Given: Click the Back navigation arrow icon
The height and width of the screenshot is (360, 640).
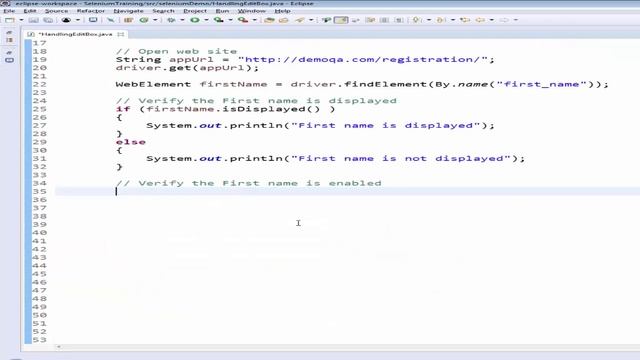Looking at the screenshot, I should pyautogui.click(x=480, y=20).
